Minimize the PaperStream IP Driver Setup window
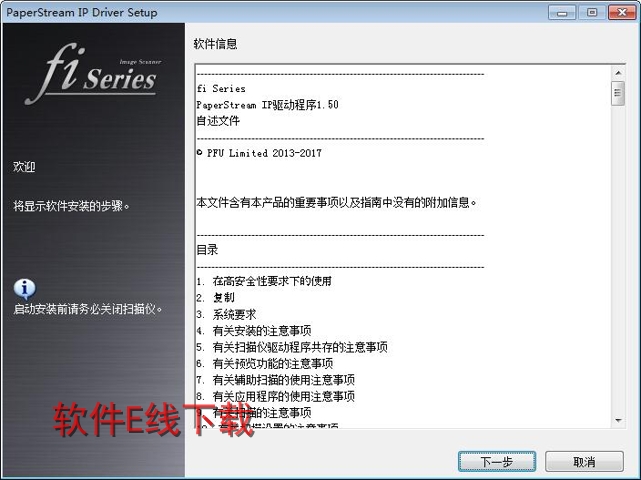This screenshot has height=480, width=641. (x=562, y=13)
